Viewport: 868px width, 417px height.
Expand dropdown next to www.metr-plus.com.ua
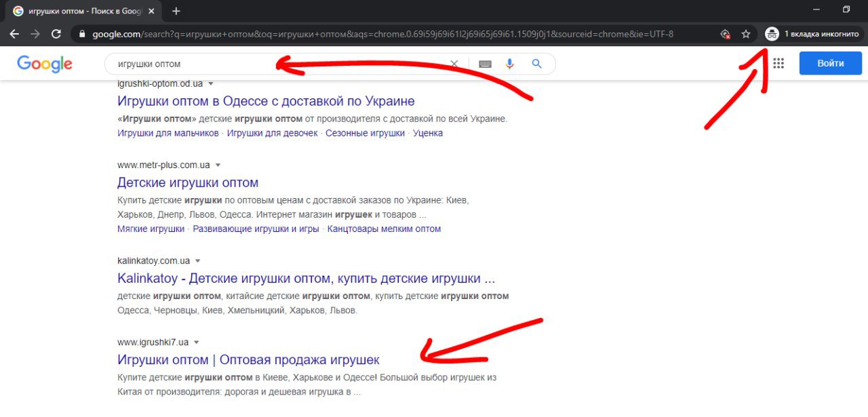(218, 165)
